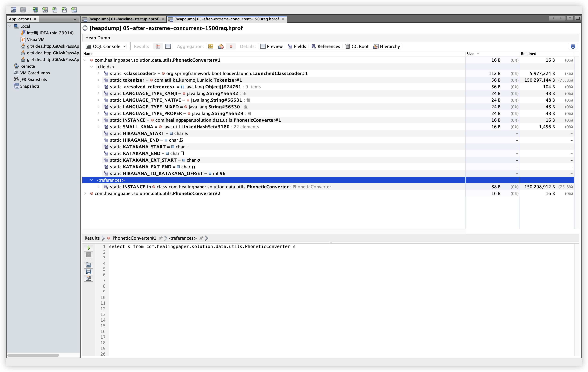Minimize the Applications panel
588x372 pixels.
click(75, 19)
